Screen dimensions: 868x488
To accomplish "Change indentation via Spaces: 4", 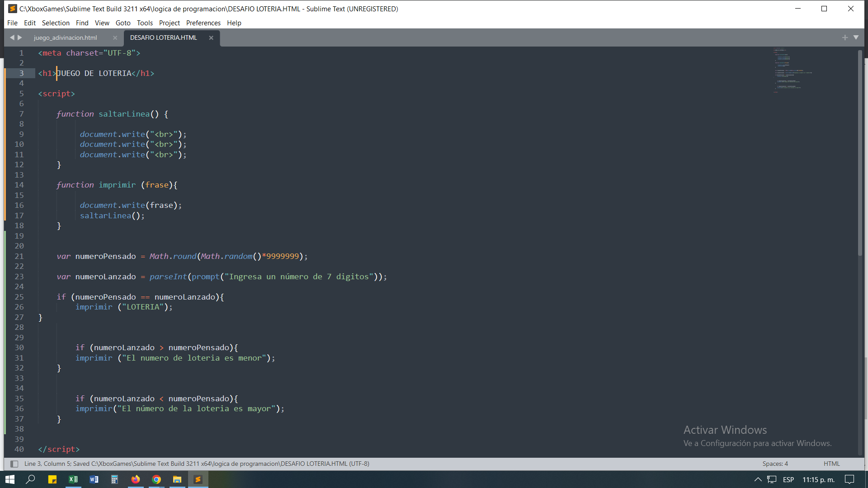I will (775, 464).
